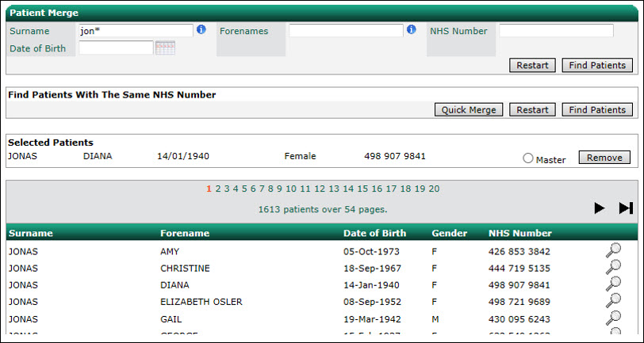Click the Forename column header
The width and height of the screenshot is (644, 343).
point(185,233)
